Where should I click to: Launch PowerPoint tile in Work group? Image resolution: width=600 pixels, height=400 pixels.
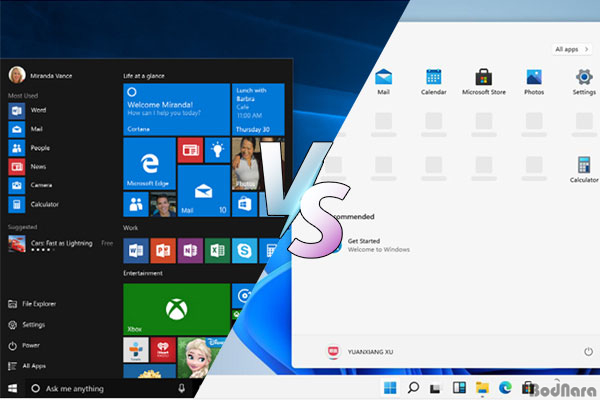tap(163, 251)
